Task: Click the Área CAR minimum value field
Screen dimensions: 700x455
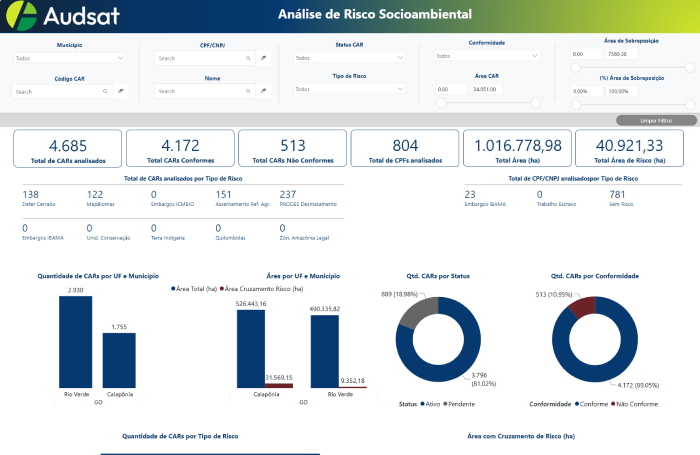Action: (453, 89)
